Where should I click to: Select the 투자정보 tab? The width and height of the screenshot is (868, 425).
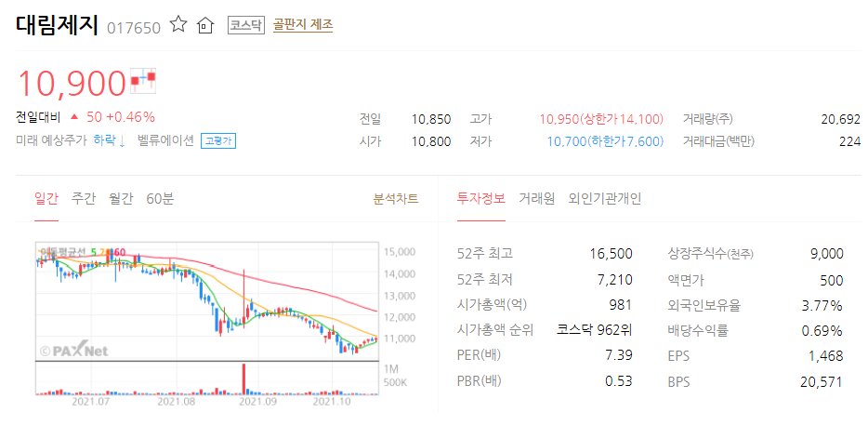pos(481,198)
